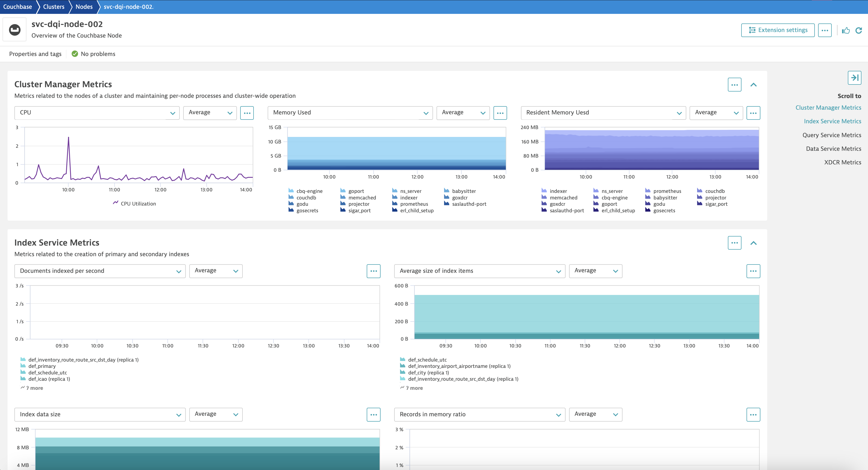
Task: Refresh the page with the reload icon
Action: tap(859, 30)
